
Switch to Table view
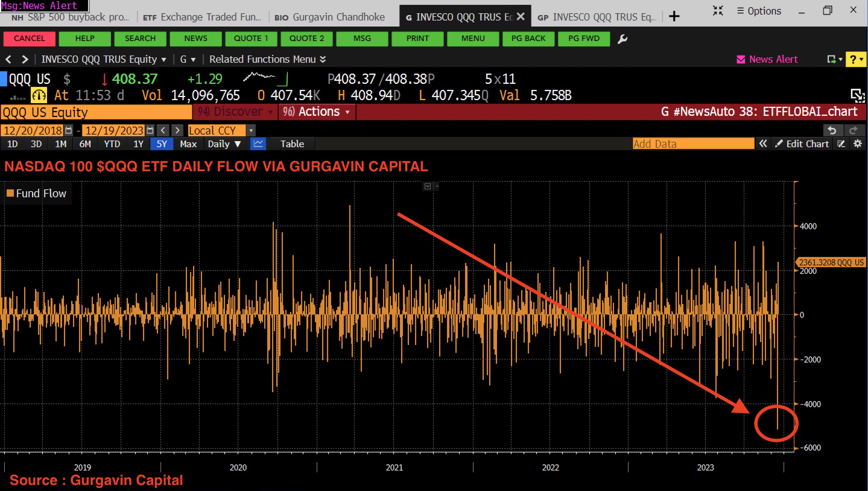click(x=292, y=144)
